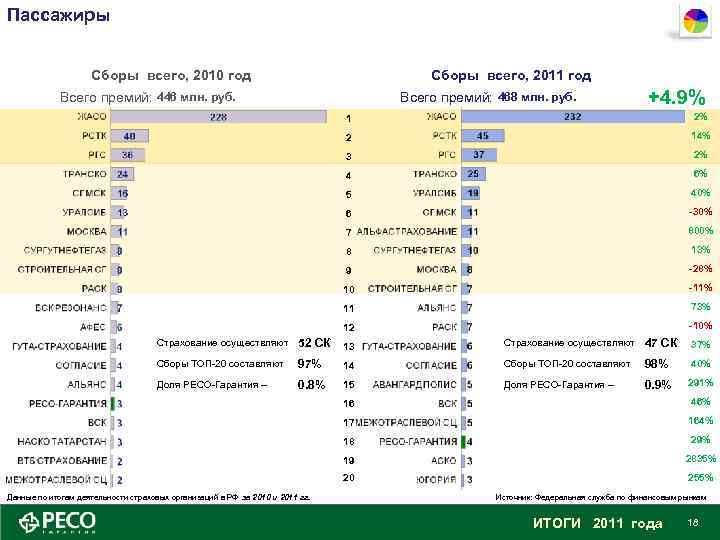Click the 47 СК insurers count
Screen dimensions: 720x540
661,343
